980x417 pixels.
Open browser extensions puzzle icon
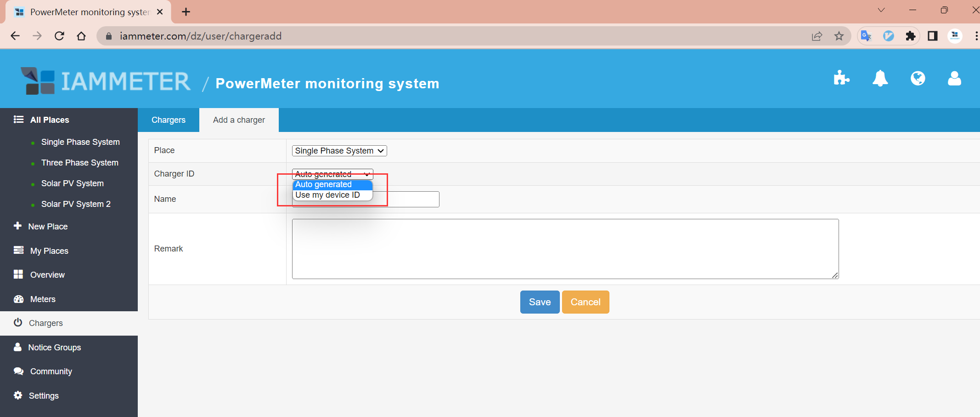click(x=910, y=36)
